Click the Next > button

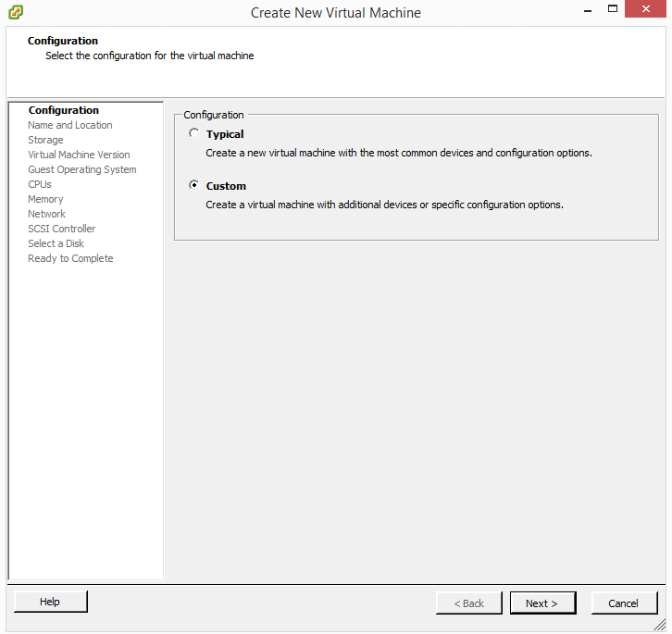tap(542, 603)
